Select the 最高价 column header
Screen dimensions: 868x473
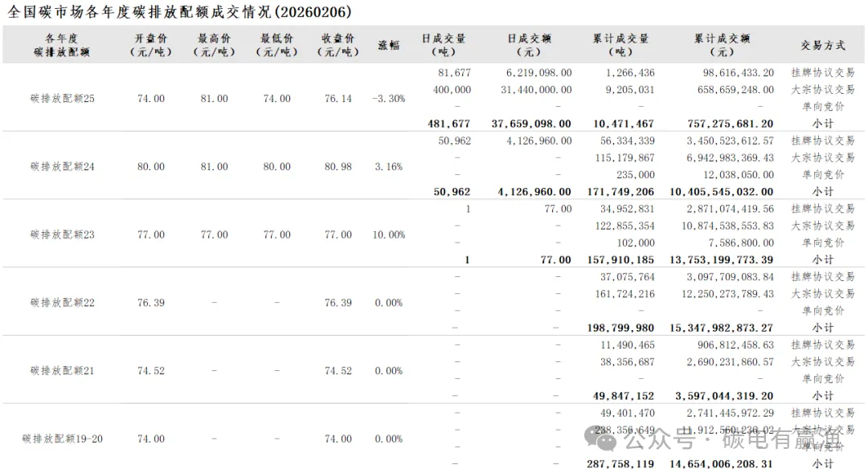pyautogui.click(x=215, y=45)
